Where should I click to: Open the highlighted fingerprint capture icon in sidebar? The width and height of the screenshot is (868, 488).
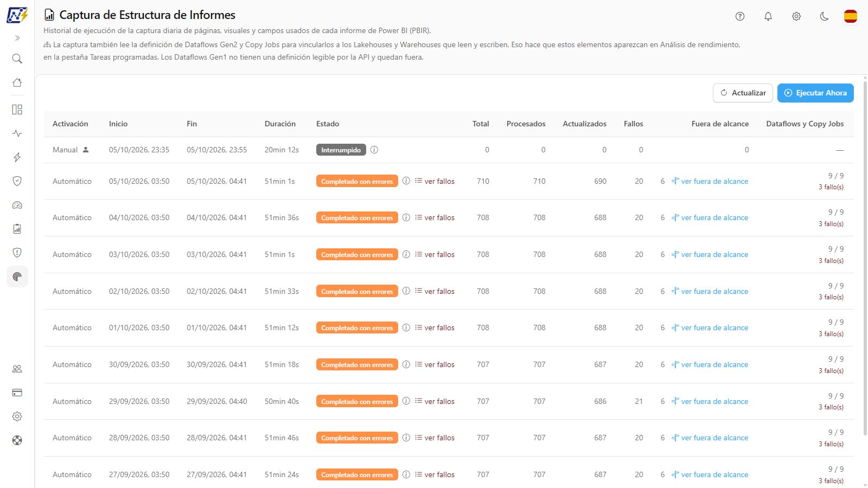pos(17,277)
